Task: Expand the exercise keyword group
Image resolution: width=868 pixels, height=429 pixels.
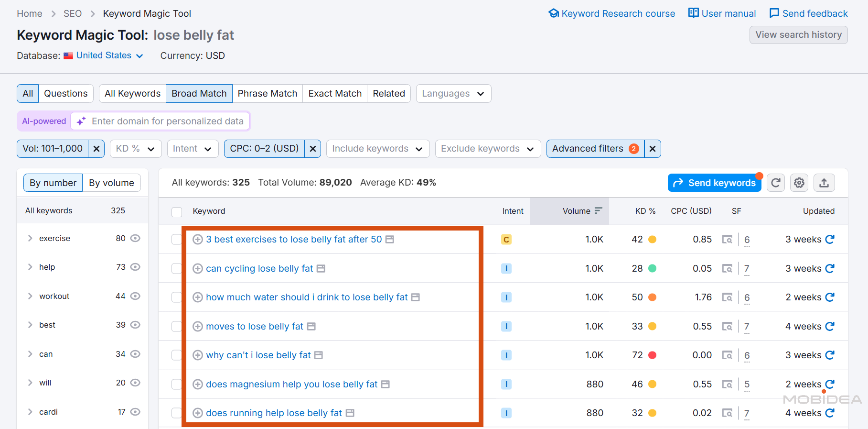Action: (x=30, y=238)
